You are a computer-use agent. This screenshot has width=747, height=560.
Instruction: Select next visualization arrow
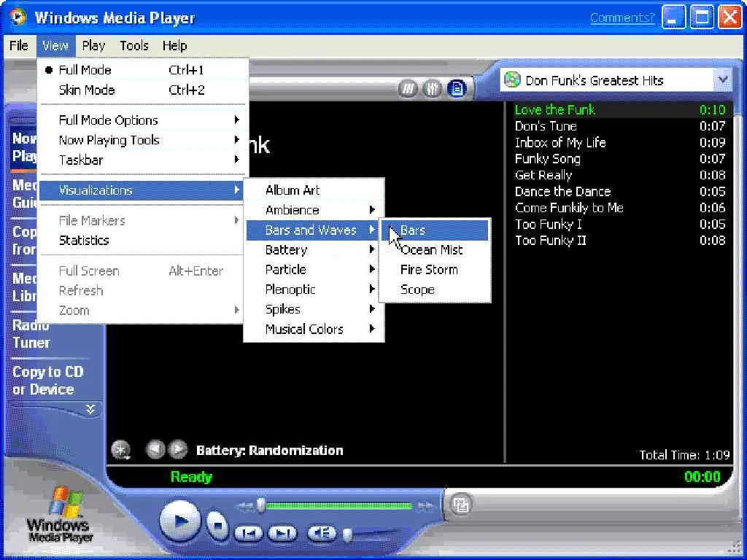coord(178,449)
